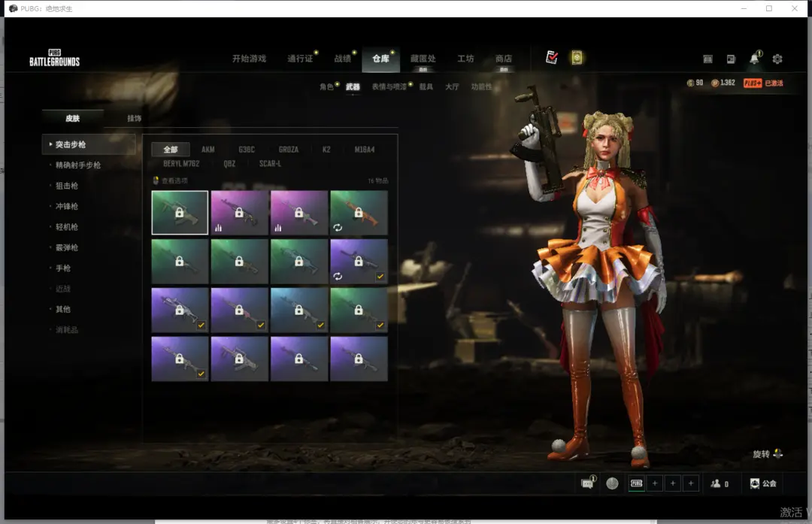Filter skins by BERYL M762
This screenshot has width=812, height=524.
[x=181, y=164]
